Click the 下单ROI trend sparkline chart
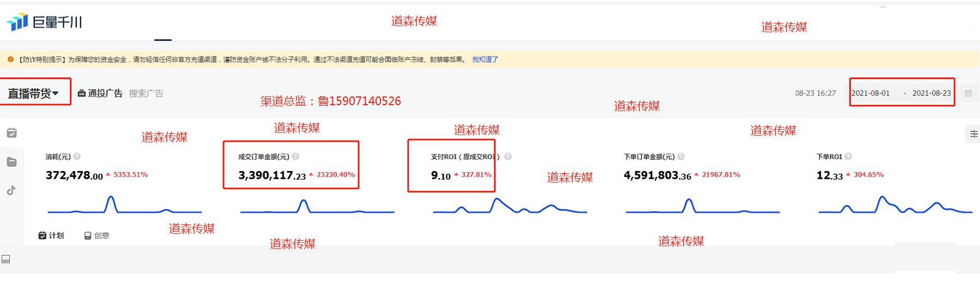The image size is (980, 298). pos(895,204)
